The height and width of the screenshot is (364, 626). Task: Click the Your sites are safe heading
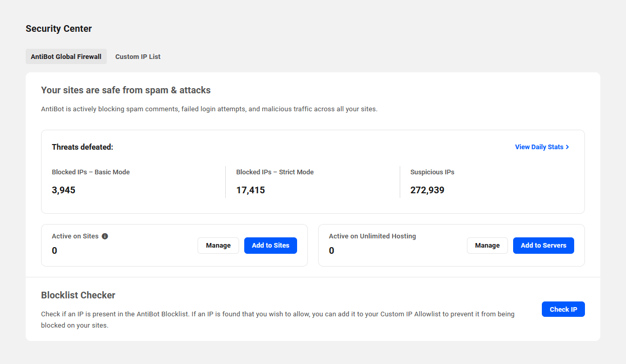pyautogui.click(x=126, y=90)
